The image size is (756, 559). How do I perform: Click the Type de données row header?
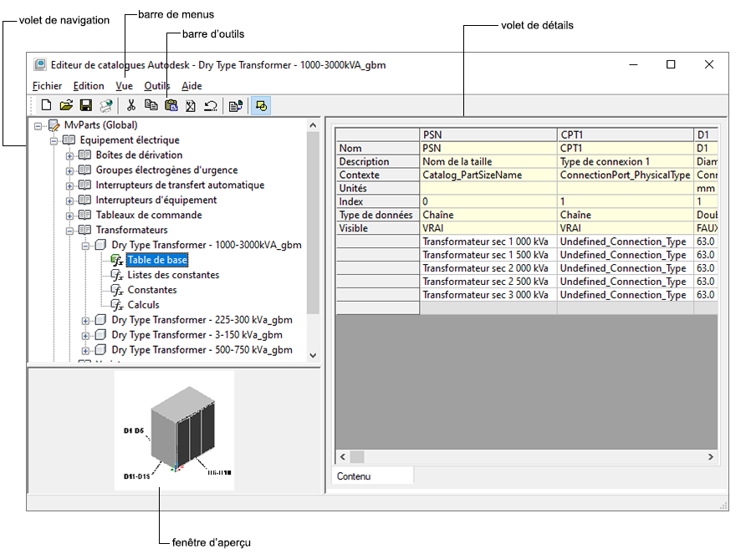(x=377, y=215)
